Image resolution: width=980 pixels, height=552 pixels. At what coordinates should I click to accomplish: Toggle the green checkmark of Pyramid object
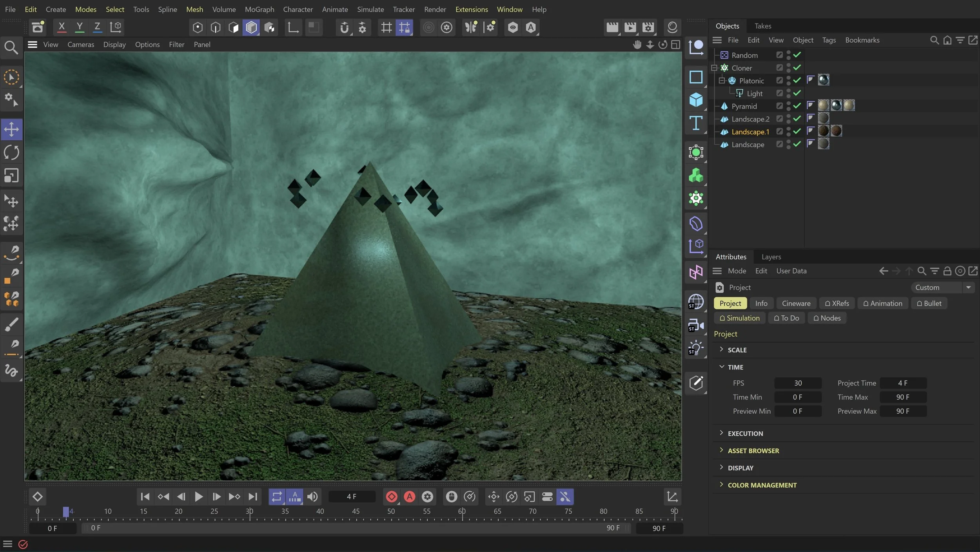797,106
